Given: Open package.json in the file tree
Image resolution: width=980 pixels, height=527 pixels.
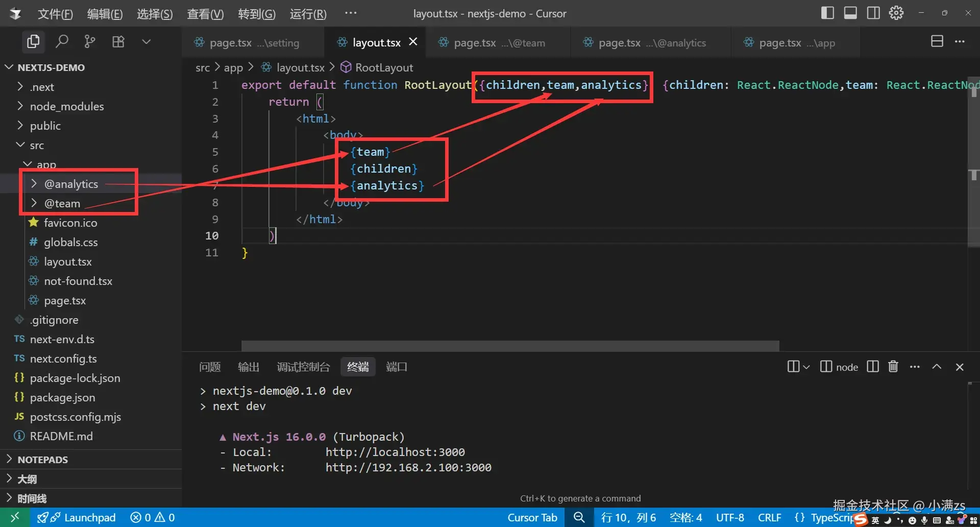Looking at the screenshot, I should coord(62,397).
